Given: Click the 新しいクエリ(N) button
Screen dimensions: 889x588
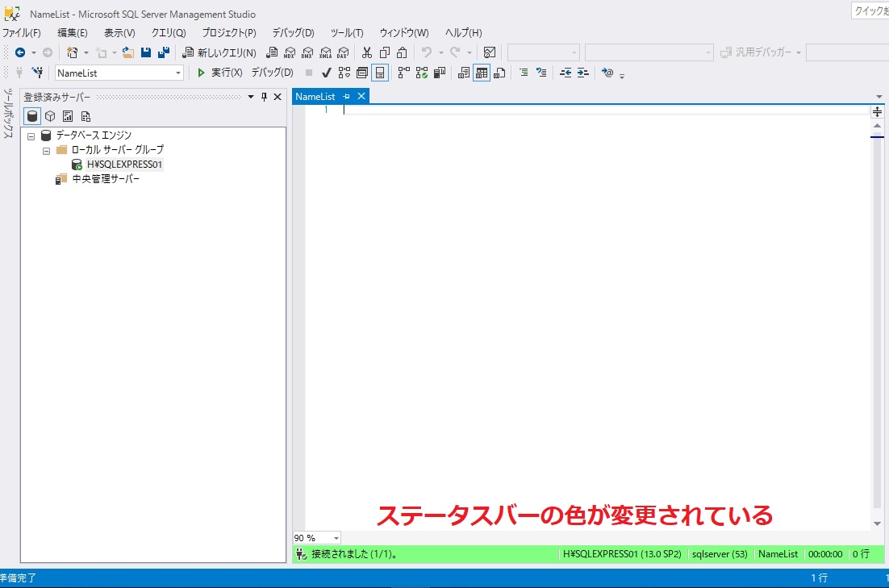Looking at the screenshot, I should point(220,52).
